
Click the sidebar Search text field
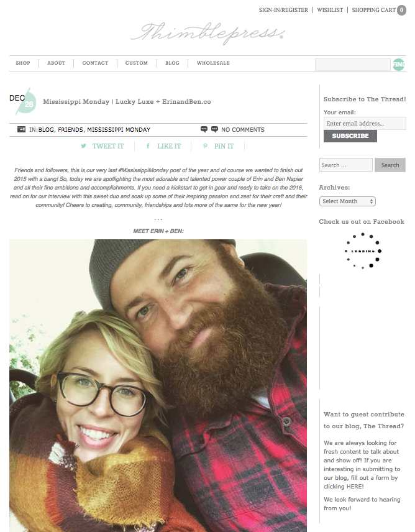coord(346,165)
